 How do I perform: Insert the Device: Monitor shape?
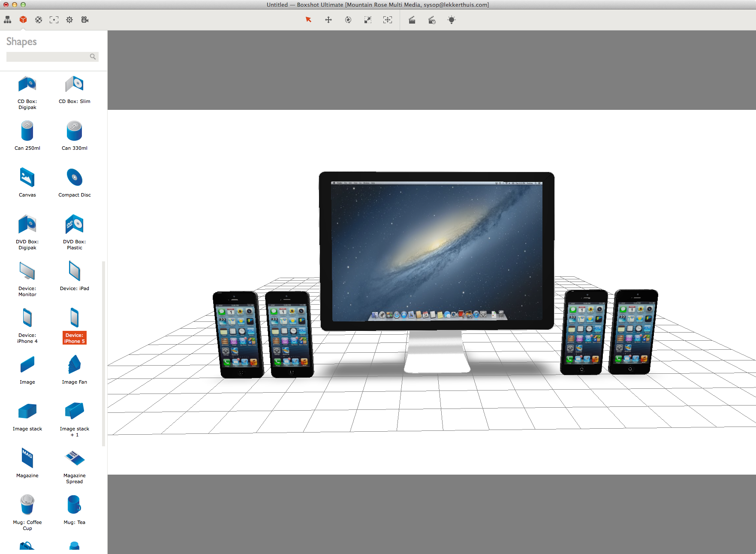[27, 279]
